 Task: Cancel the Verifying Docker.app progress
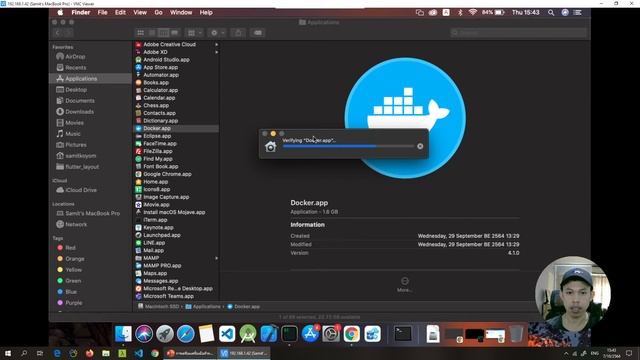coord(420,146)
